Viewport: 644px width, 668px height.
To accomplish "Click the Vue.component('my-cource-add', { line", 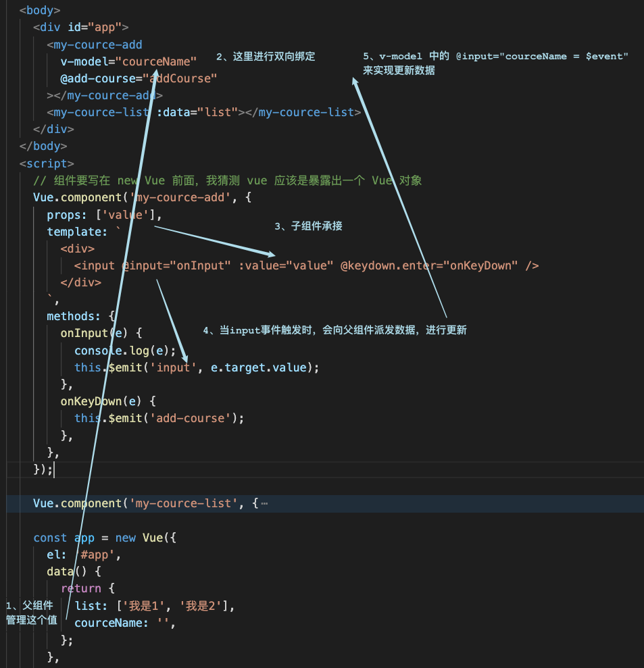I will click(x=142, y=197).
